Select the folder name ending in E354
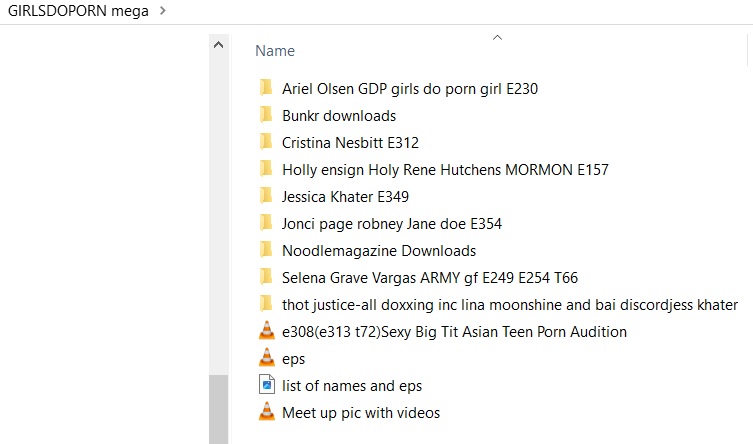The height and width of the screenshot is (444, 753). (x=392, y=224)
